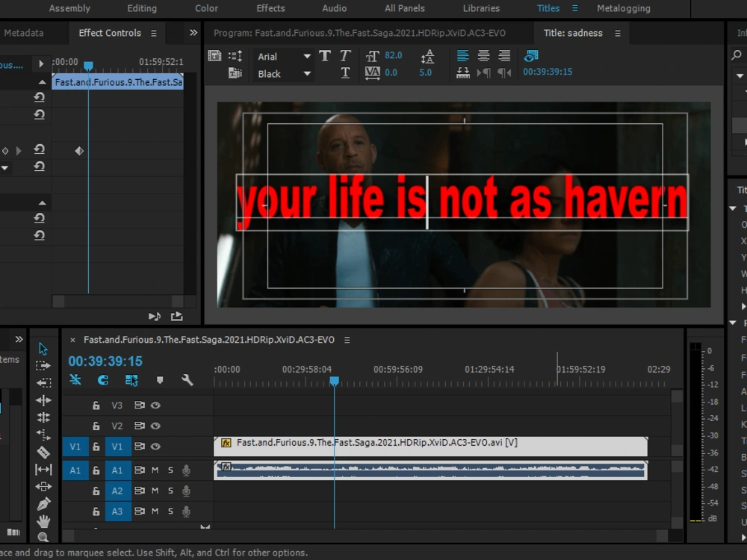Viewport: 747px width, 560px height.
Task: Click New Title Based on Current Title icon
Action: (x=215, y=56)
